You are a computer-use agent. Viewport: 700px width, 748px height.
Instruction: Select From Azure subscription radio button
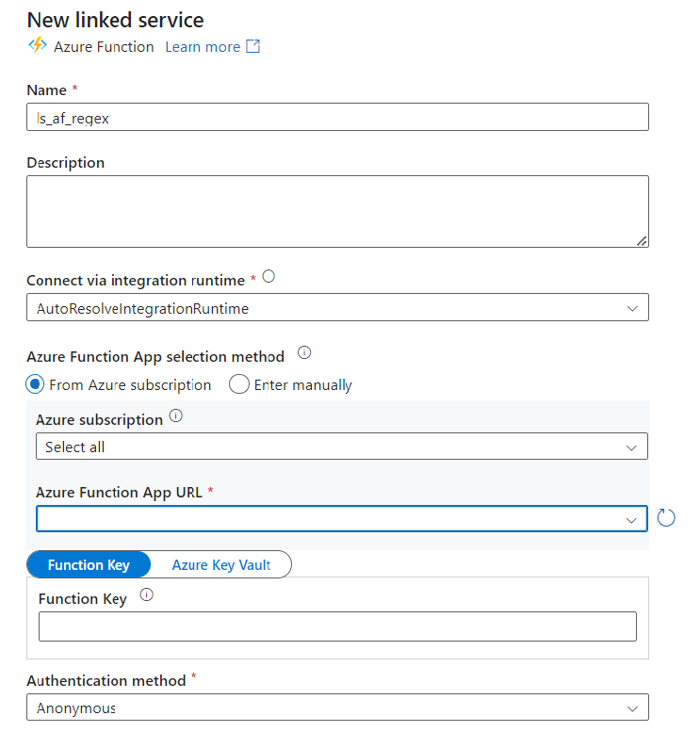pyautogui.click(x=35, y=384)
